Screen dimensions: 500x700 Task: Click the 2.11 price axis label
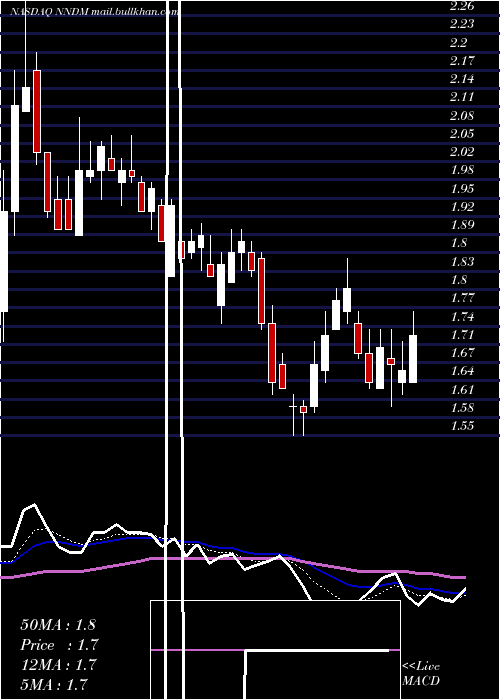pos(462,97)
